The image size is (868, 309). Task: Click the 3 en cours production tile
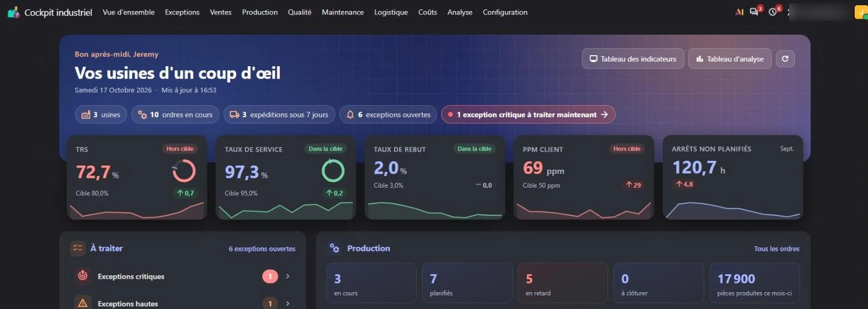(x=371, y=283)
